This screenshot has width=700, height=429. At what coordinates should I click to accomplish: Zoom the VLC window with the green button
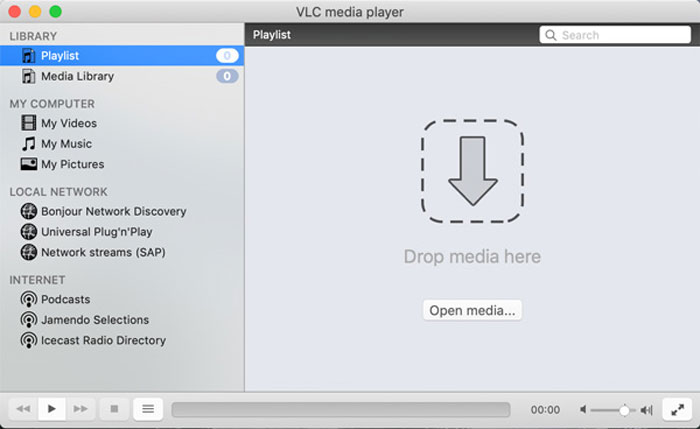(56, 11)
